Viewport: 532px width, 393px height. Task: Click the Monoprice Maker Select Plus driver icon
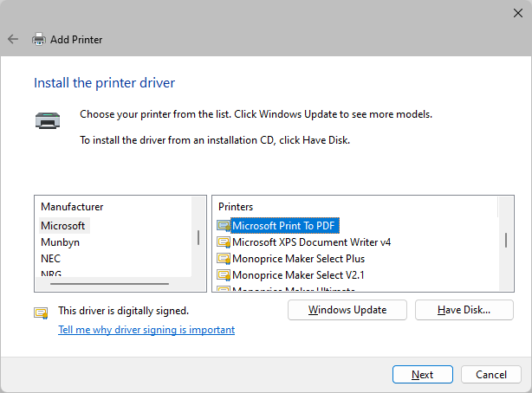point(224,259)
